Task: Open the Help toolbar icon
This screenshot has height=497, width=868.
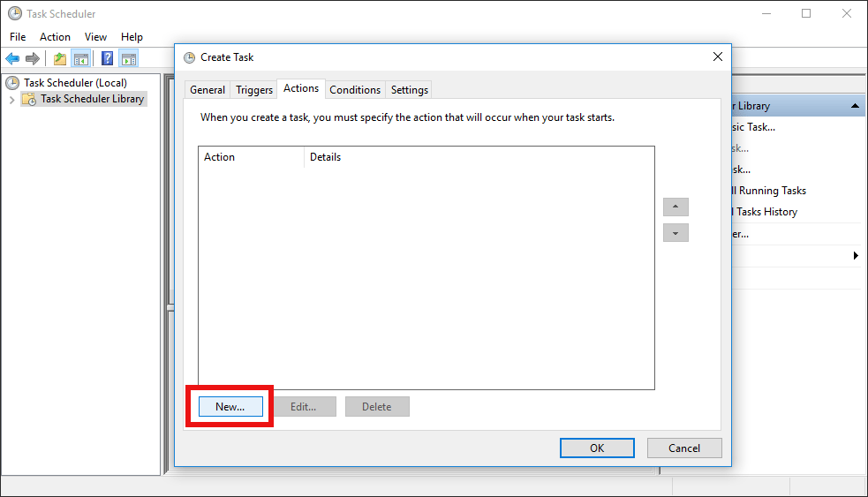Action: point(107,58)
